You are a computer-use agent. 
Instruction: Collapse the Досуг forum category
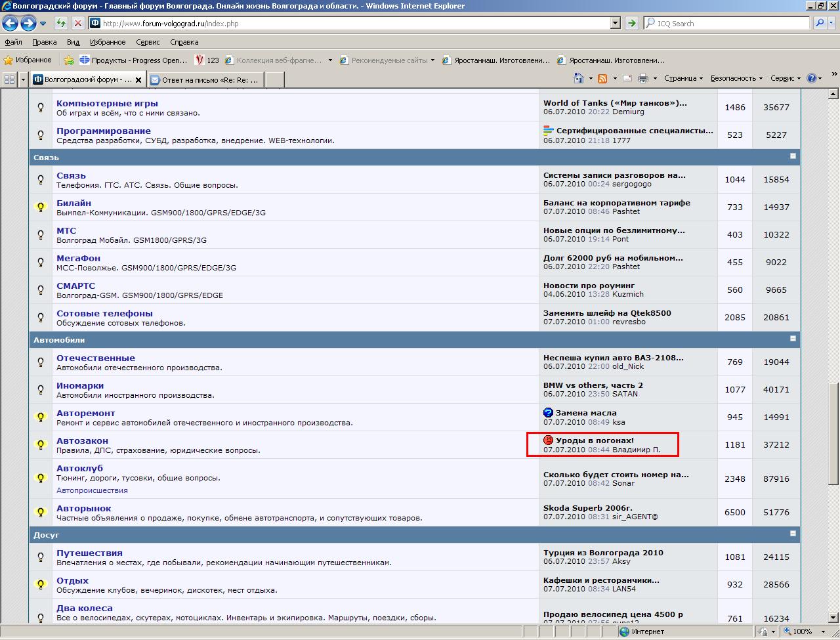[793, 534]
